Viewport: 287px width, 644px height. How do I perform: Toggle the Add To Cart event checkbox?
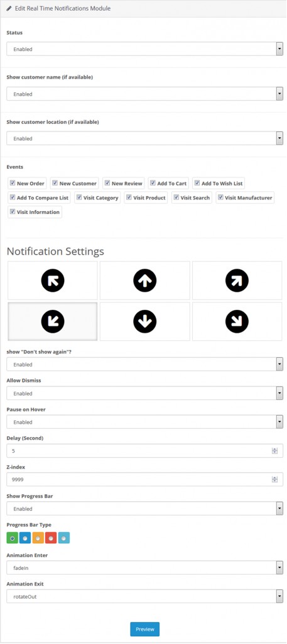153,183
